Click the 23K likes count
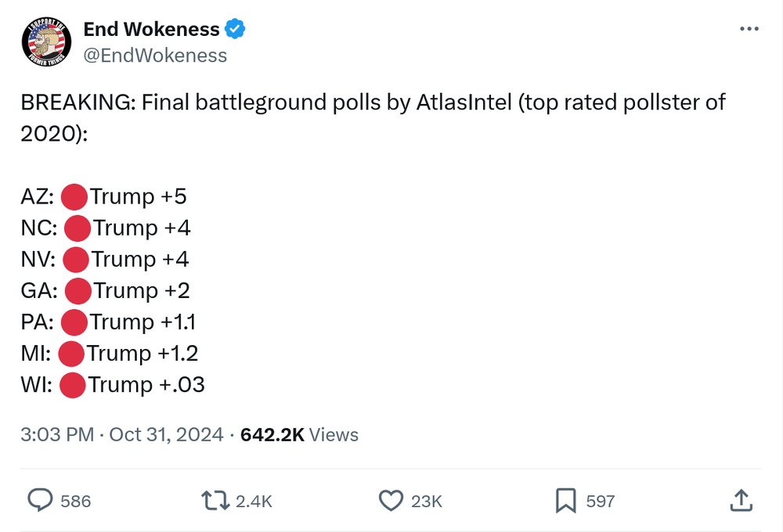 [x=427, y=501]
